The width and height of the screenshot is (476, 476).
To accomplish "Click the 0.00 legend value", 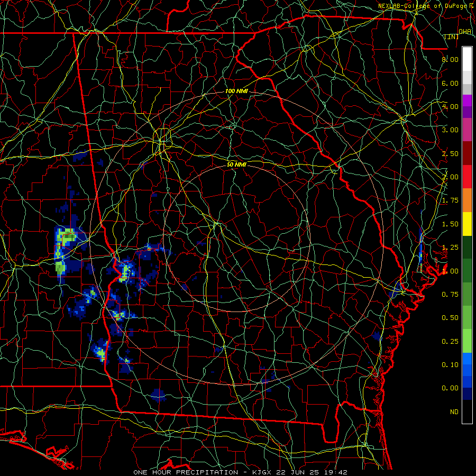I will (450, 388).
